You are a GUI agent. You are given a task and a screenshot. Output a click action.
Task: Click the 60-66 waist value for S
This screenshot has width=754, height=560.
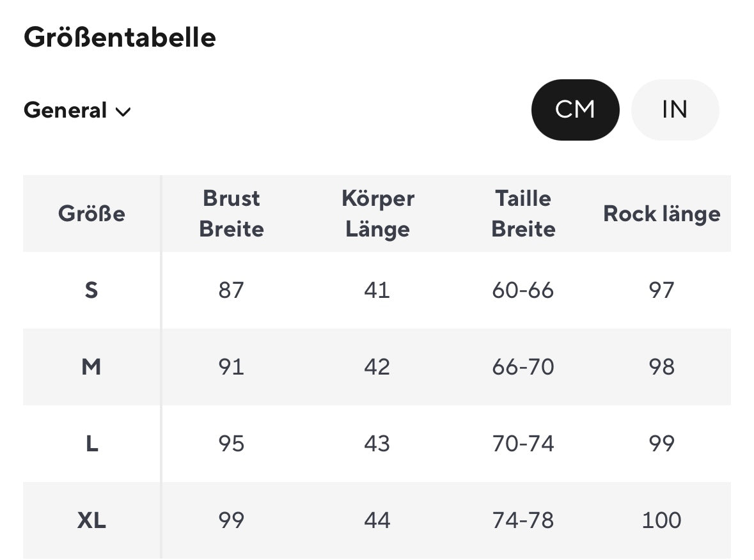pos(523,290)
